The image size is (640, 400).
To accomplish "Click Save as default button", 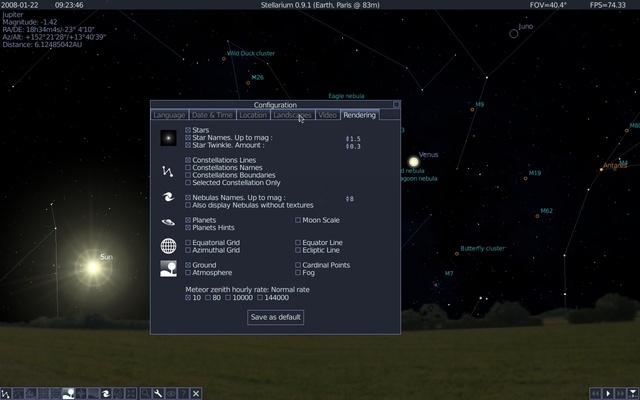I will (x=276, y=317).
